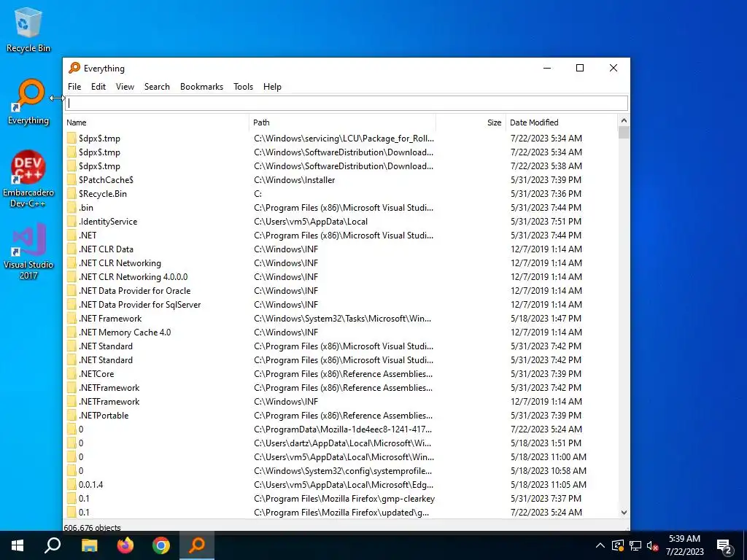Open the Recycle Bin desktop icon
This screenshot has height=560, width=747.
28,29
